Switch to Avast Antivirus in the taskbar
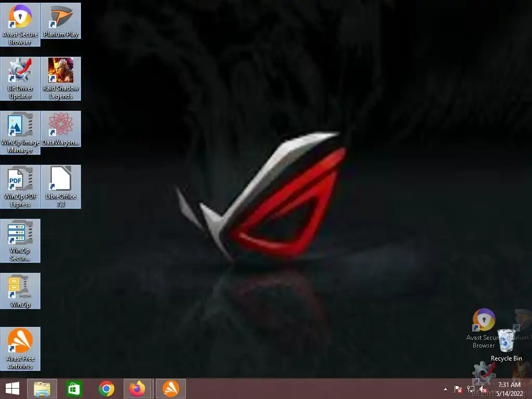Image resolution: width=532 pixels, height=399 pixels. [x=171, y=389]
